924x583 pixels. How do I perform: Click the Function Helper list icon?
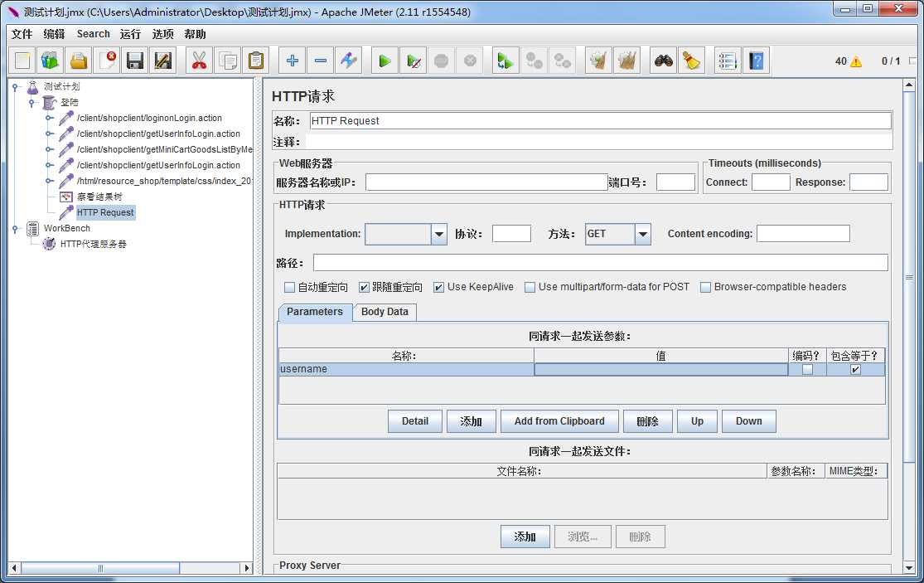[x=727, y=61]
